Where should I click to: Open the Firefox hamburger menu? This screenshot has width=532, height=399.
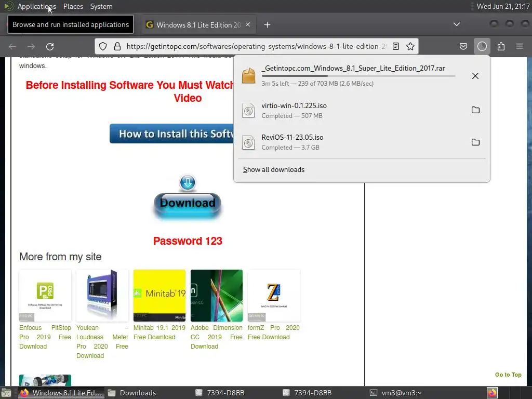(520, 46)
